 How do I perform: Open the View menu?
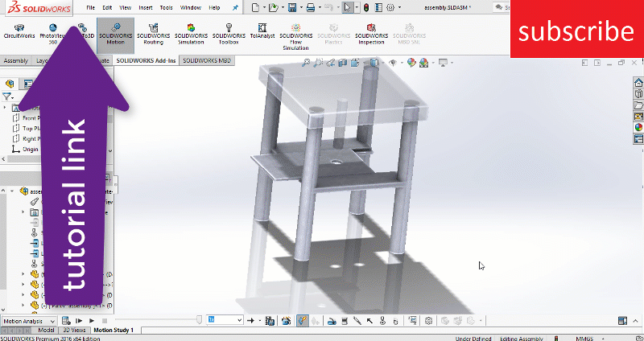tap(126, 7)
